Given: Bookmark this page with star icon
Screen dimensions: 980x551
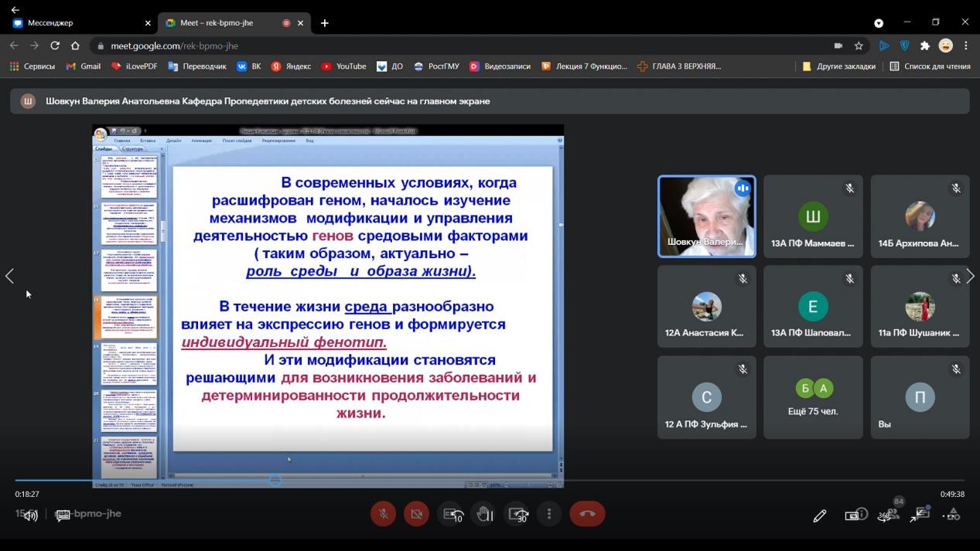Looking at the screenshot, I should tap(859, 46).
